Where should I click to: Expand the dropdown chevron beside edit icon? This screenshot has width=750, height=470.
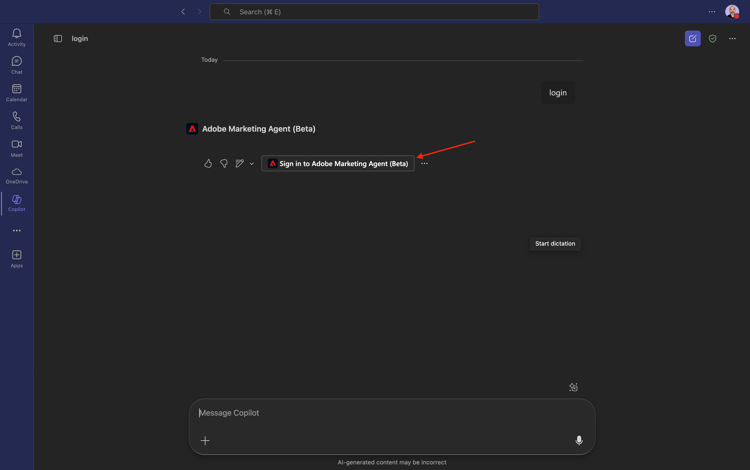point(252,164)
